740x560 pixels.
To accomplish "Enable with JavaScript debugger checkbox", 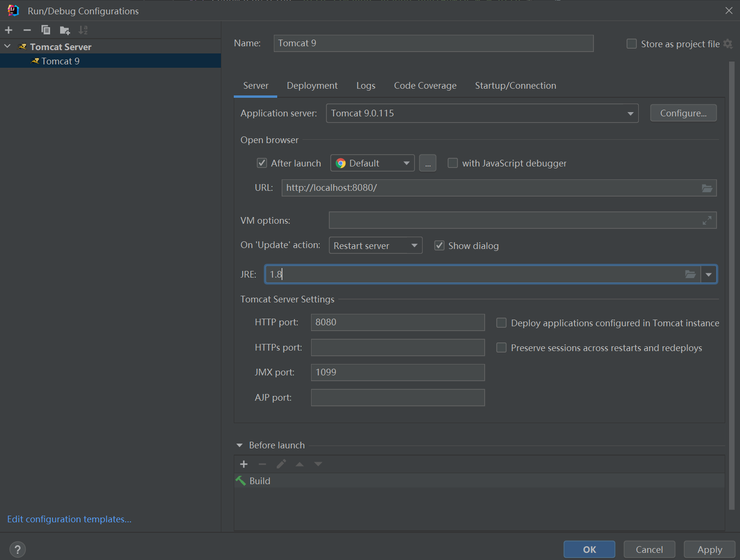I will click(453, 163).
